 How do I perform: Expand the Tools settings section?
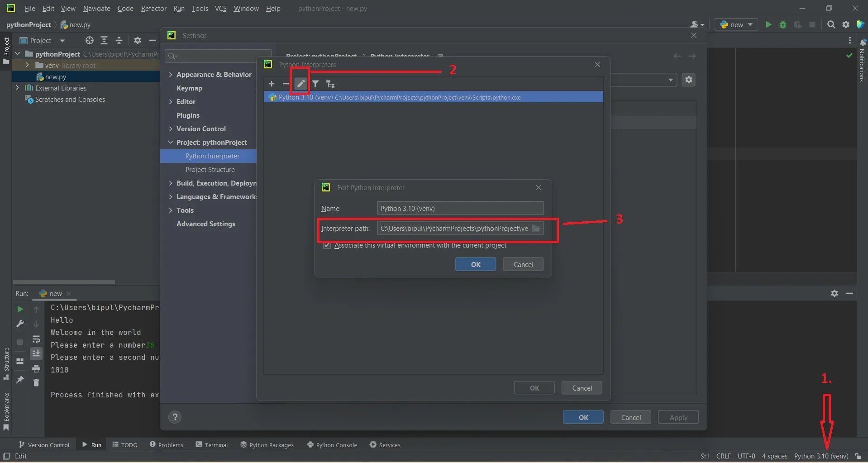[x=171, y=210]
